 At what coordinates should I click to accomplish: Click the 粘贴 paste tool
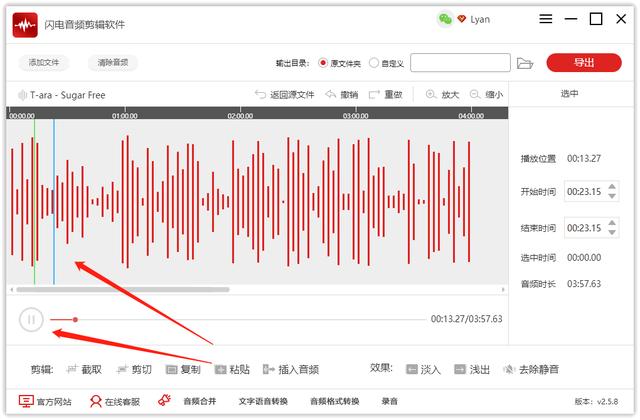click(x=232, y=370)
